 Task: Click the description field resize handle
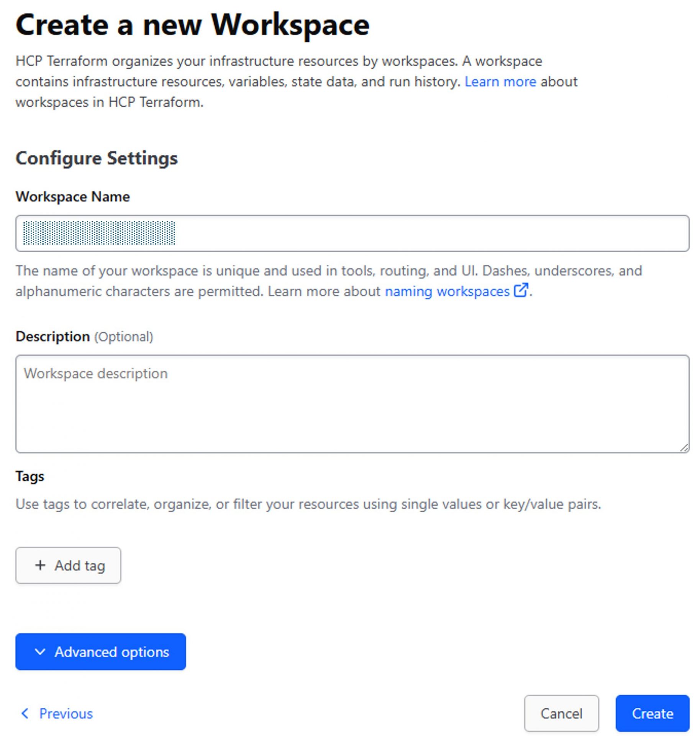point(684,448)
